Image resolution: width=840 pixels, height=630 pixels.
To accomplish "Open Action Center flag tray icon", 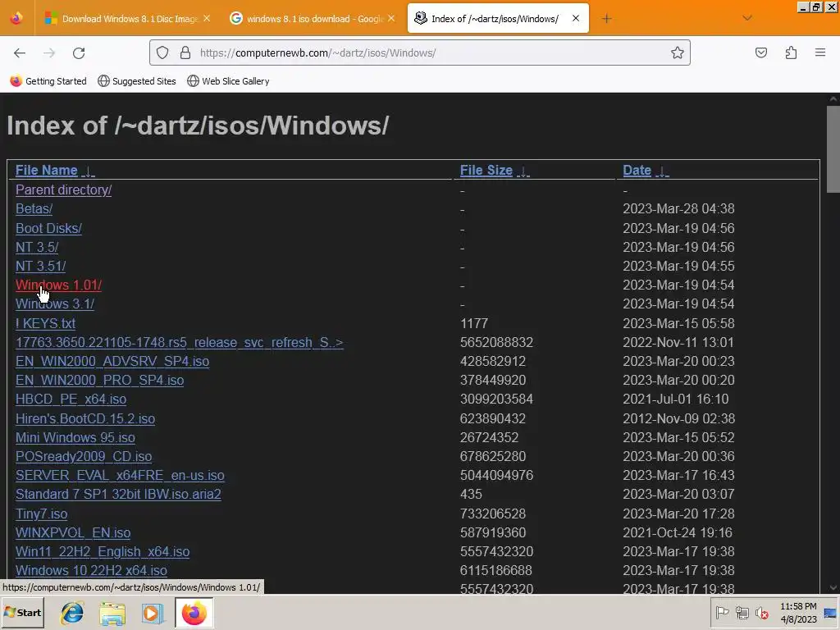I will click(722, 612).
